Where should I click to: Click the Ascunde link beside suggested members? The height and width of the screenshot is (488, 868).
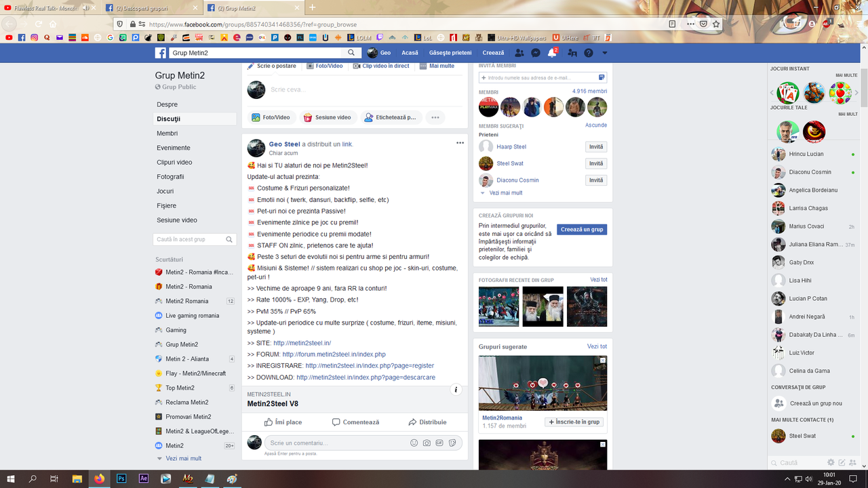click(x=596, y=125)
